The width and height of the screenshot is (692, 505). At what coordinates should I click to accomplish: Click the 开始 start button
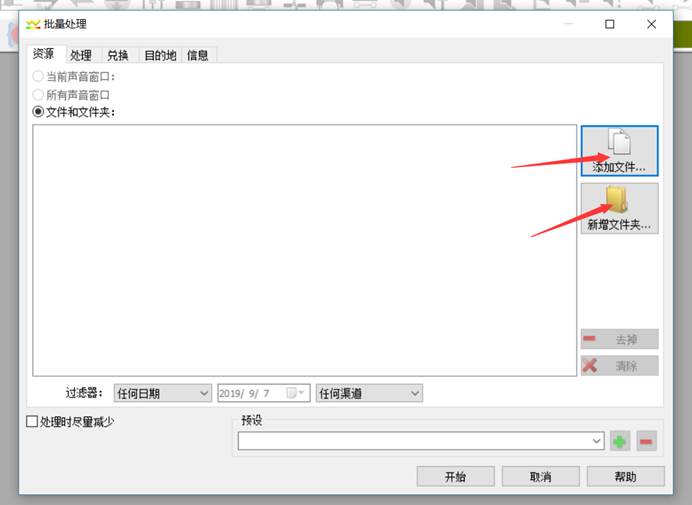(x=455, y=476)
